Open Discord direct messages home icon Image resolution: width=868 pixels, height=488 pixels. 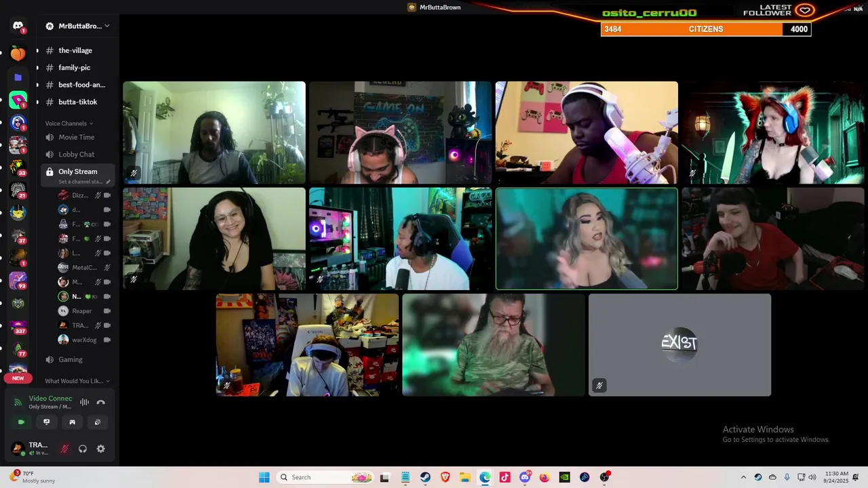(18, 26)
